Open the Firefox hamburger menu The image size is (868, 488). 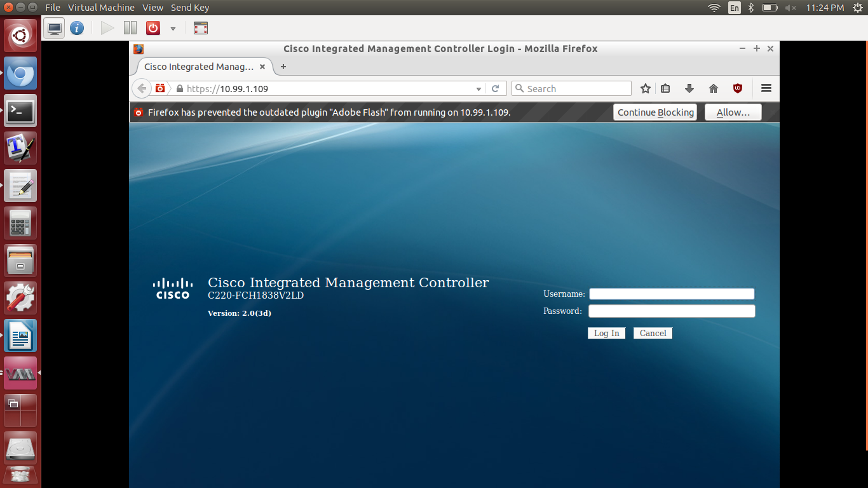coord(766,89)
